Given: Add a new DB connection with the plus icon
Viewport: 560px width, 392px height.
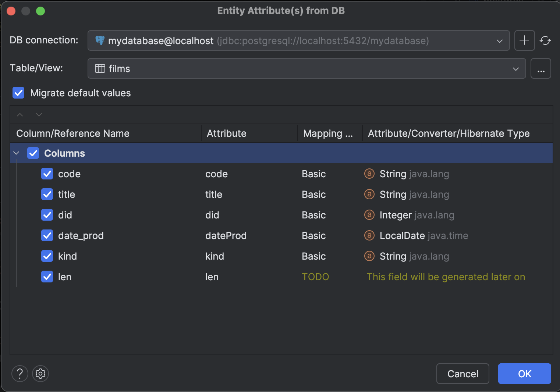Looking at the screenshot, I should (x=524, y=40).
